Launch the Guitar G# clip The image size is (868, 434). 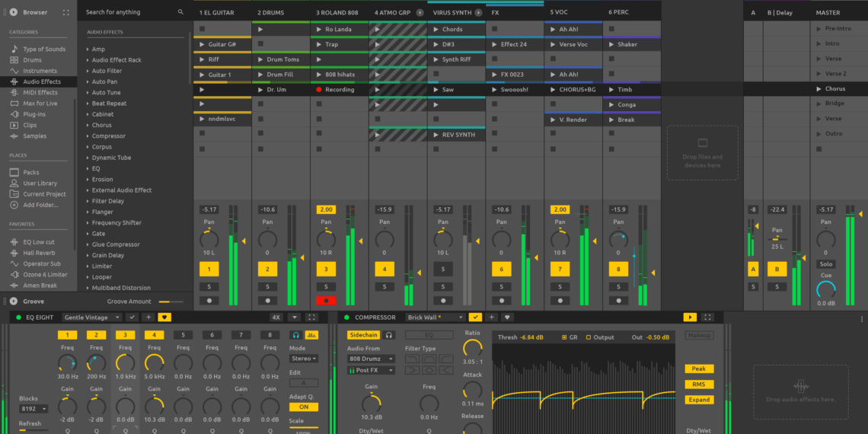202,44
